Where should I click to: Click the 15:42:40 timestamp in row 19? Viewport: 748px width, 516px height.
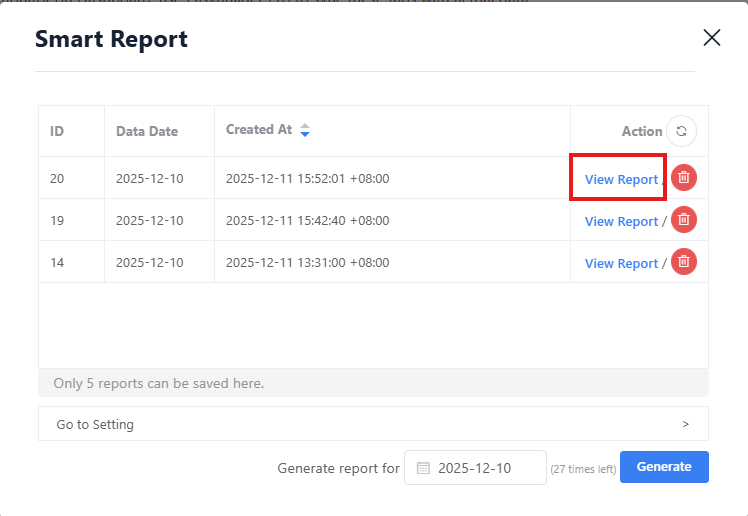pyautogui.click(x=307, y=221)
